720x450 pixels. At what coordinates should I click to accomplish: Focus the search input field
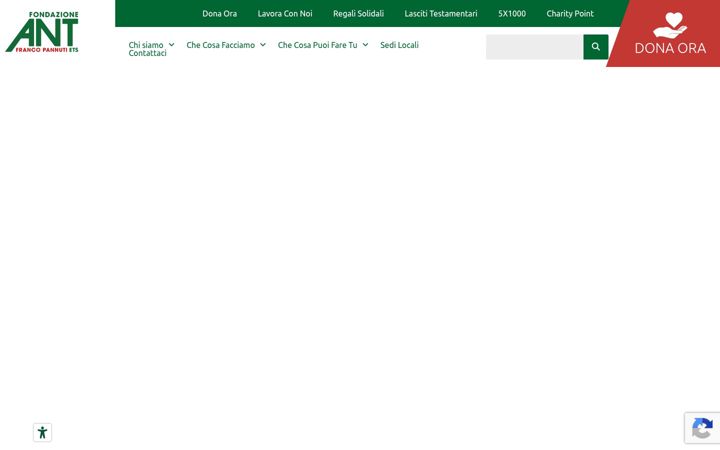tap(534, 47)
